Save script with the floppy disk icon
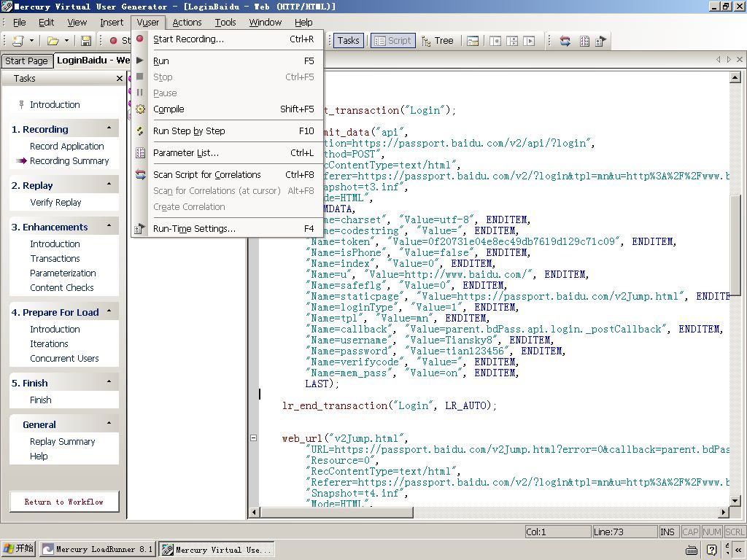The image size is (747, 560). point(86,41)
